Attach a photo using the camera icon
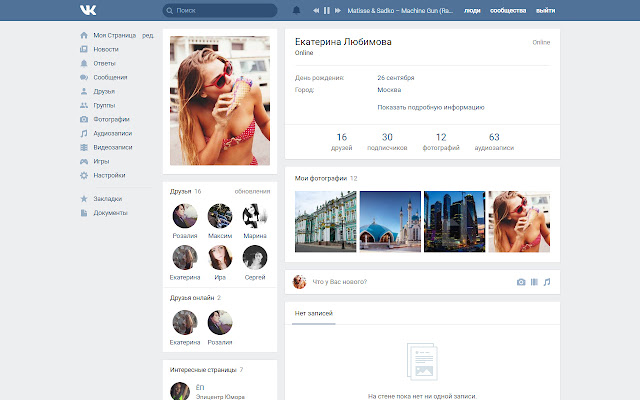 (520, 282)
